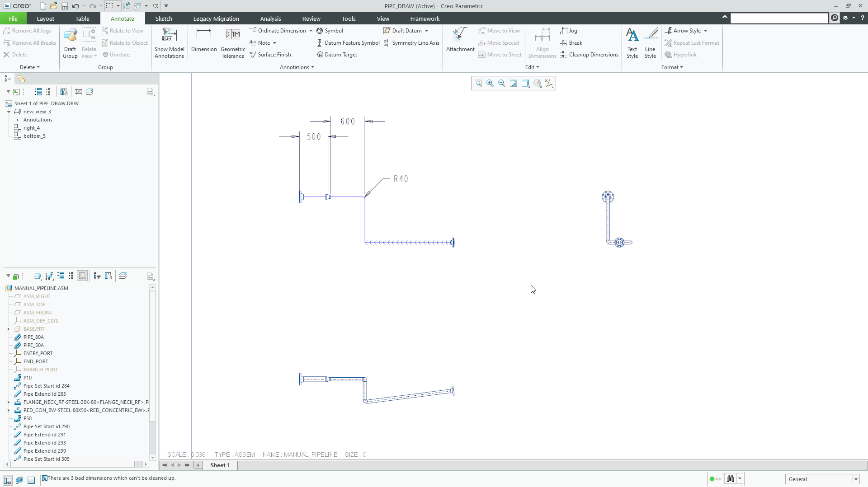Click the Jog tool

(568, 31)
